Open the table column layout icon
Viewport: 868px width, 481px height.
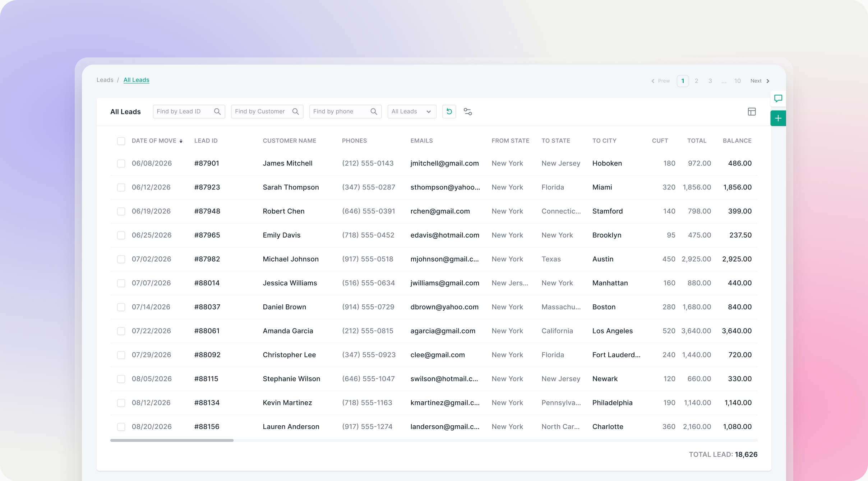pyautogui.click(x=752, y=112)
